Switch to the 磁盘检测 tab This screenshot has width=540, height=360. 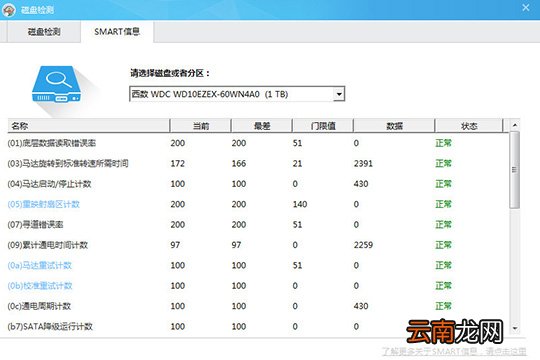pos(44,32)
